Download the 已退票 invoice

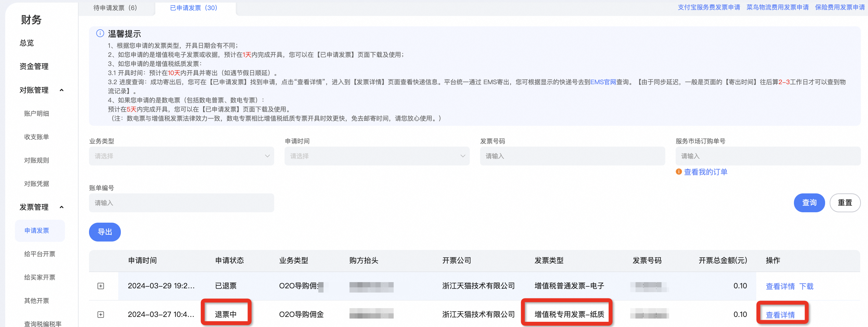(806, 286)
